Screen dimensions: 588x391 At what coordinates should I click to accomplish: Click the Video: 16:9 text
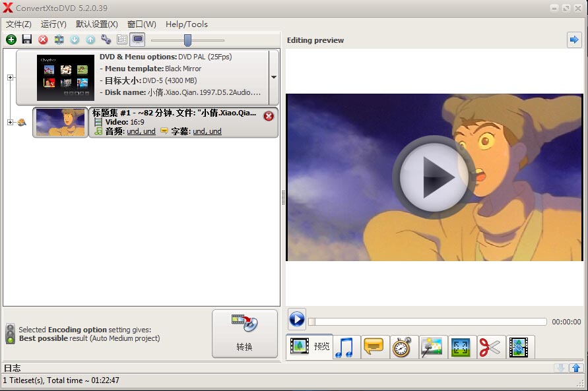click(x=125, y=122)
